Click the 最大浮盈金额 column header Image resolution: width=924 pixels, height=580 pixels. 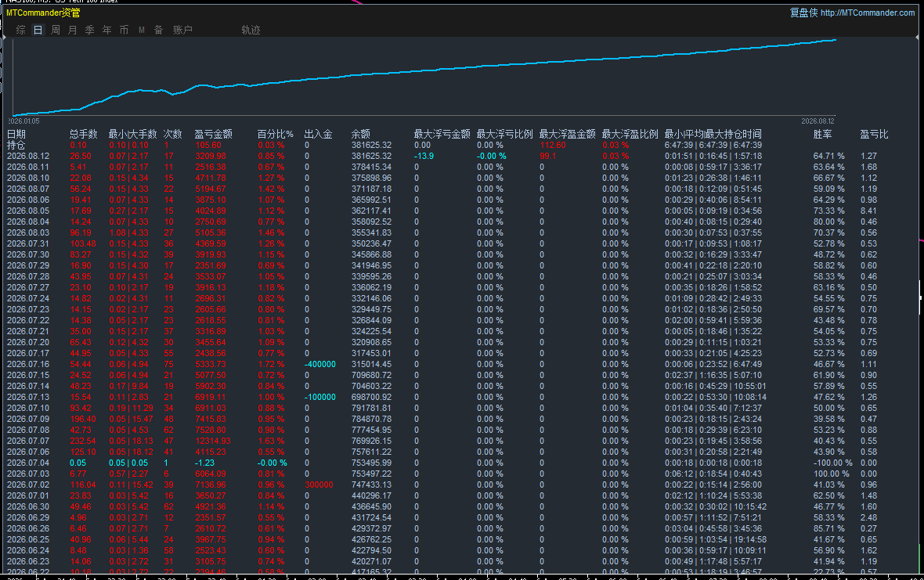coord(568,135)
